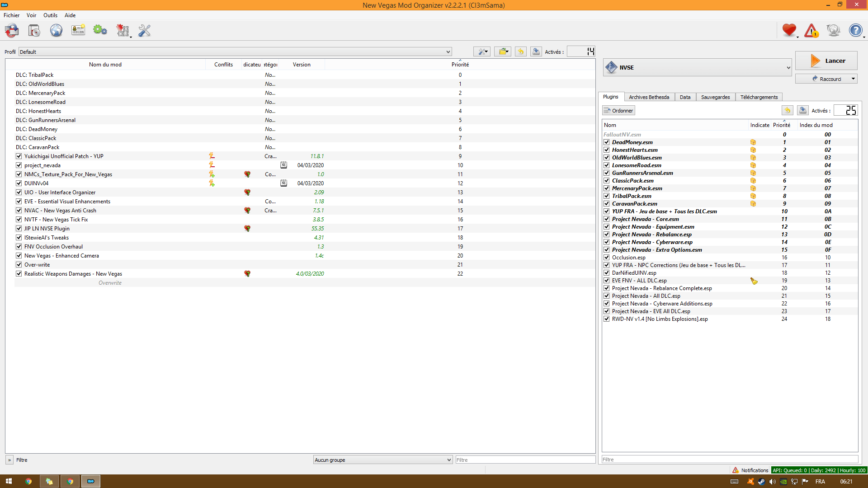Open the Aucun groupe dropdown
Viewport: 868px width, 488px height.
(x=383, y=460)
